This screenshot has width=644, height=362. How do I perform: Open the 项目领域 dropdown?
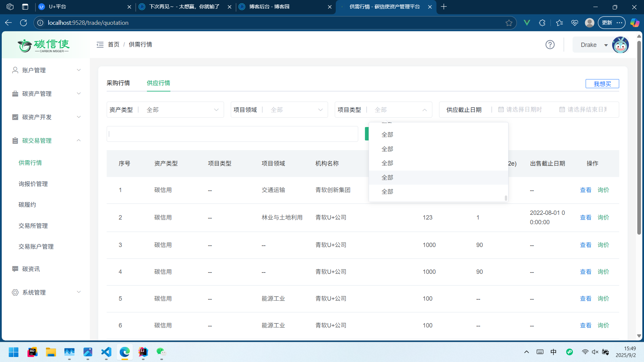295,110
